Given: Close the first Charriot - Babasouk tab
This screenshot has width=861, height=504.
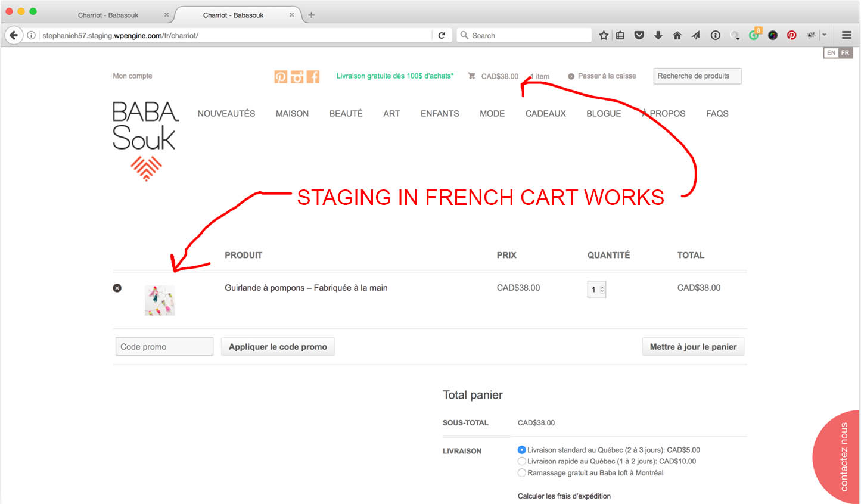Looking at the screenshot, I should pyautogui.click(x=166, y=15).
